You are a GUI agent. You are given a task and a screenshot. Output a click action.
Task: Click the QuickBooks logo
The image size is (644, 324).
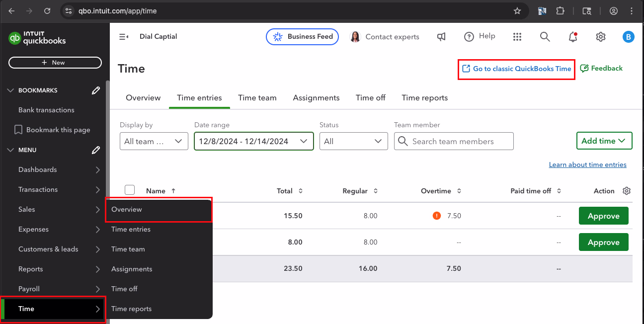coord(37,38)
